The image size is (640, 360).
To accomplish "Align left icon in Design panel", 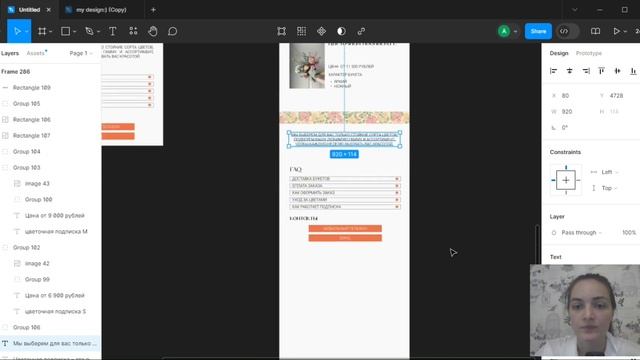I will (x=553, y=71).
